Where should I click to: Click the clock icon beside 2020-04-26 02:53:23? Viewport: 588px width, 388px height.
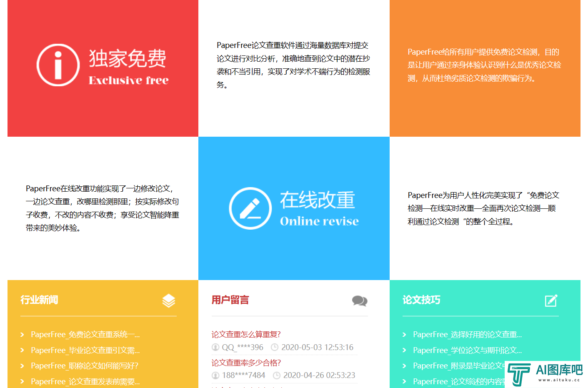click(x=277, y=375)
